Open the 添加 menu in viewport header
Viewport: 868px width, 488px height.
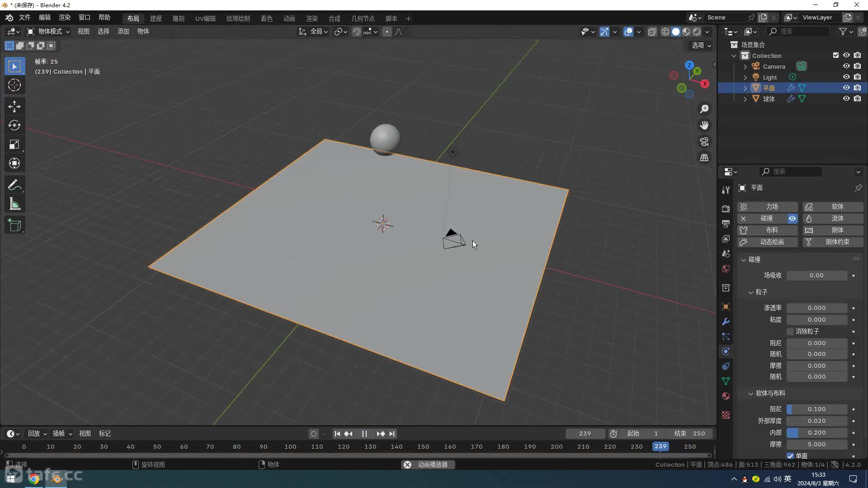tap(123, 32)
